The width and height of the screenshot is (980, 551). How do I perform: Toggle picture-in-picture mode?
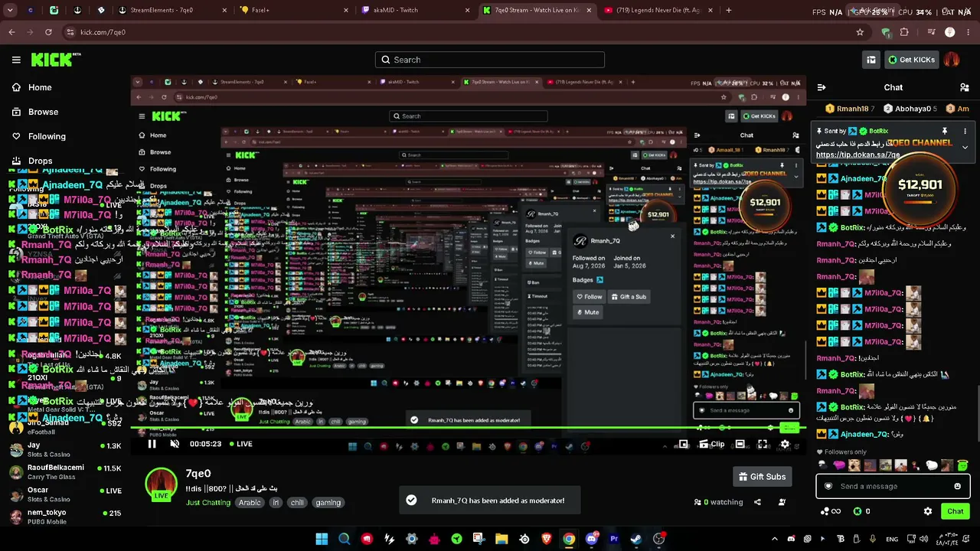pyautogui.click(x=684, y=444)
